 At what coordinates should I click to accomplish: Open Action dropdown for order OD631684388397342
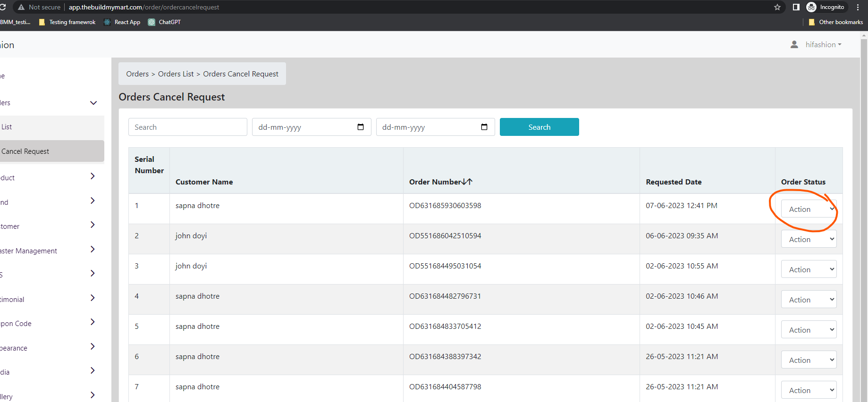[x=809, y=360]
